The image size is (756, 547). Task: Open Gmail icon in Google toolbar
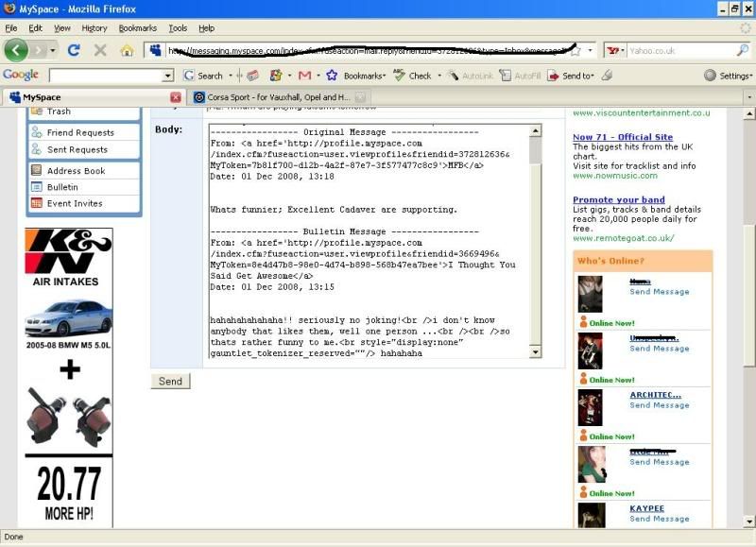click(x=304, y=76)
